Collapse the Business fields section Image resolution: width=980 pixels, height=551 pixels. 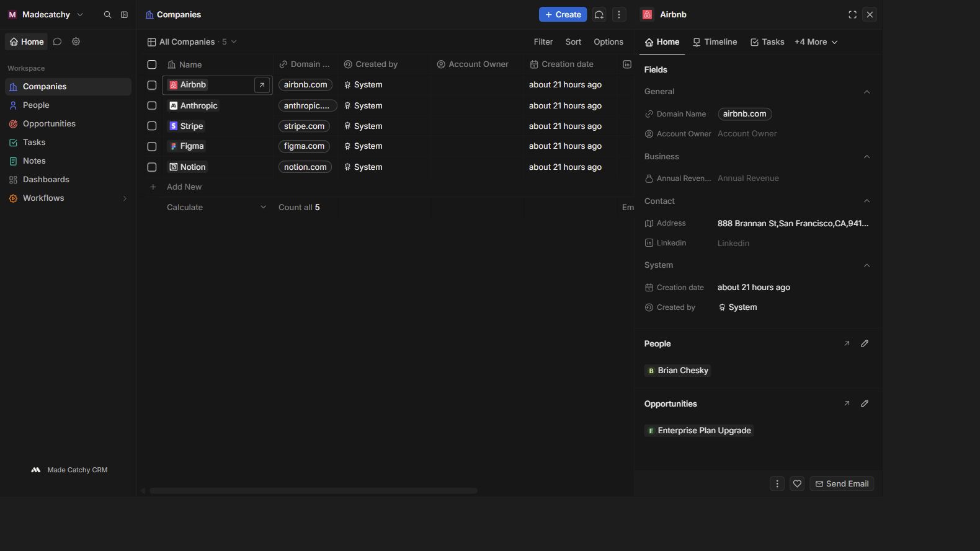pyautogui.click(x=867, y=157)
